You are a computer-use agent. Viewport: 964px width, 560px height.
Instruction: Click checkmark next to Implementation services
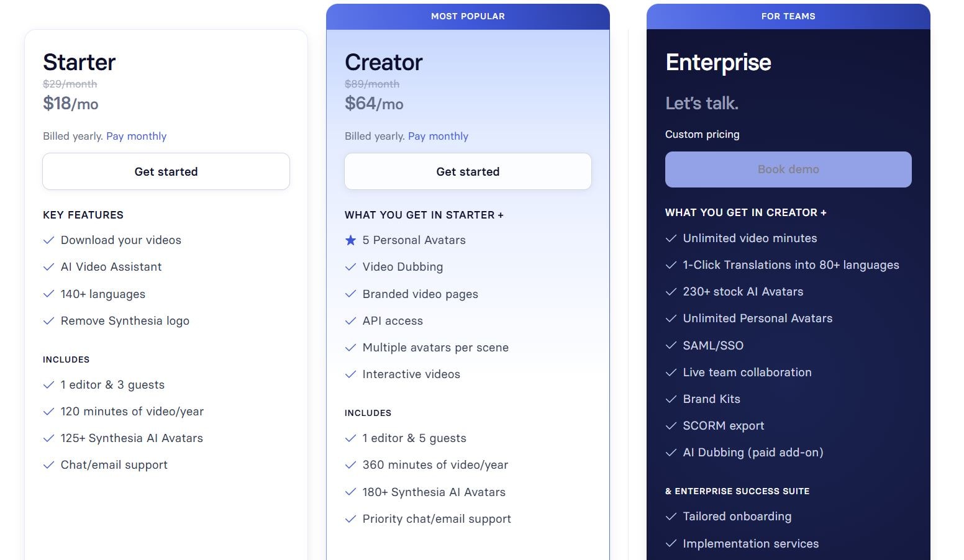(x=671, y=544)
